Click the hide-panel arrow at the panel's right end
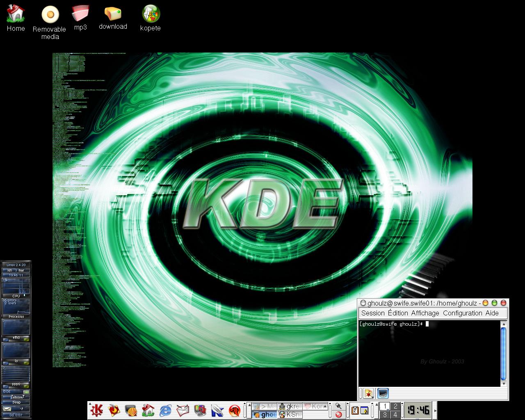525x420 pixels. coord(435,411)
